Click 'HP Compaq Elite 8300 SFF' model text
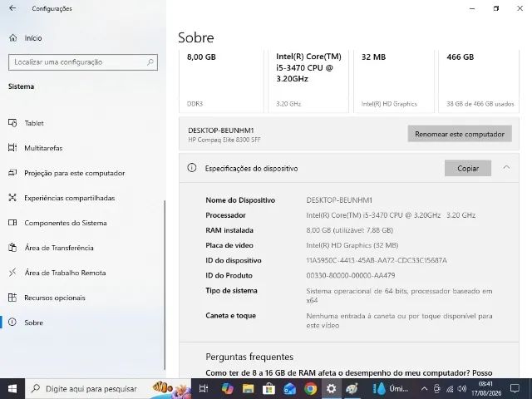Screen dimensions: 532x399 coord(224,140)
